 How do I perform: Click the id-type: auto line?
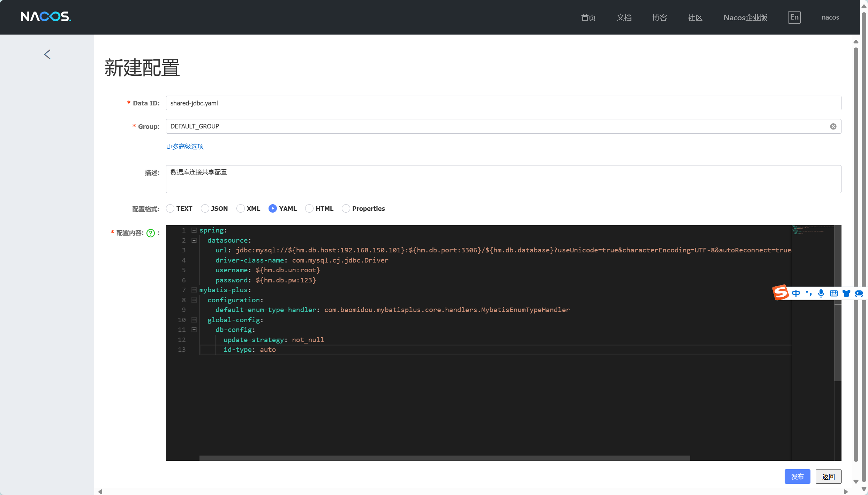[250, 350]
